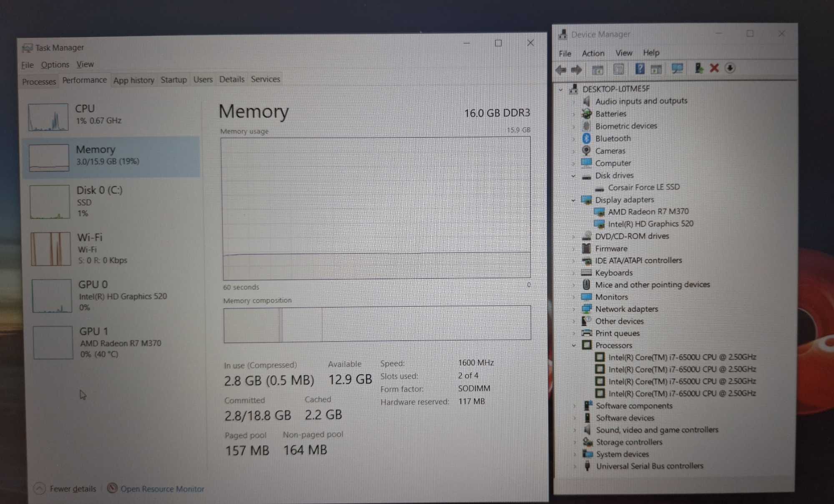Expand Audio inputs and outputs node
The image size is (834, 504).
574,102
